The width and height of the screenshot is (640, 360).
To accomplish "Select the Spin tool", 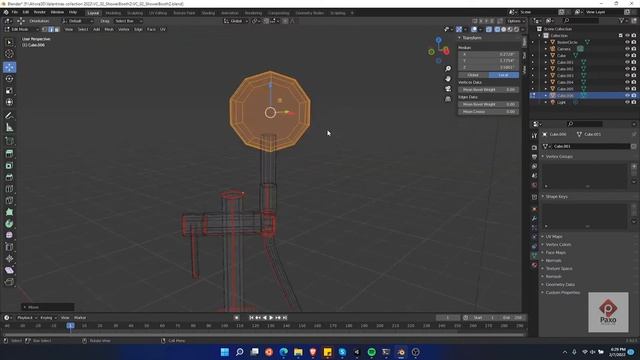I will point(9,224).
